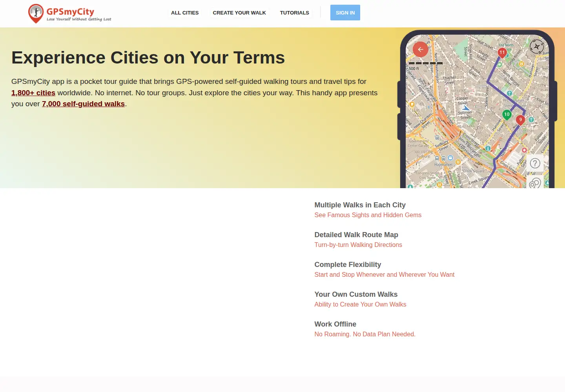Click the GPSmyCity brand name text

tap(70, 11)
